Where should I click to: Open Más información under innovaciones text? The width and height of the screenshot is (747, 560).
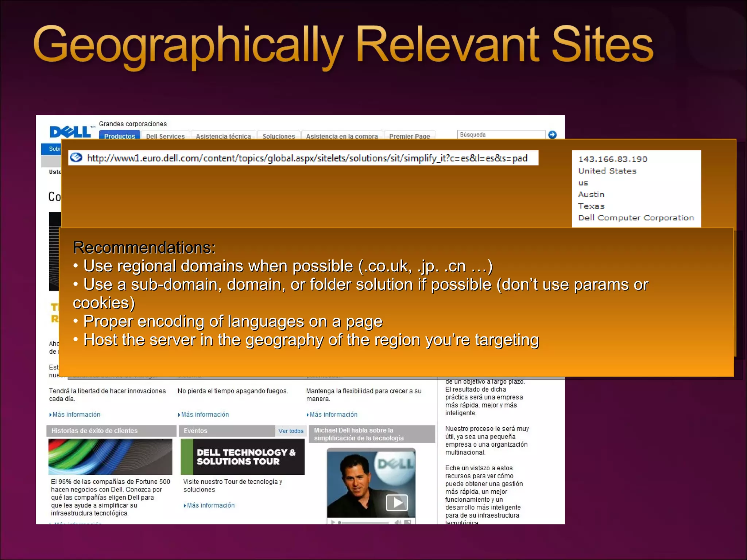click(x=75, y=415)
